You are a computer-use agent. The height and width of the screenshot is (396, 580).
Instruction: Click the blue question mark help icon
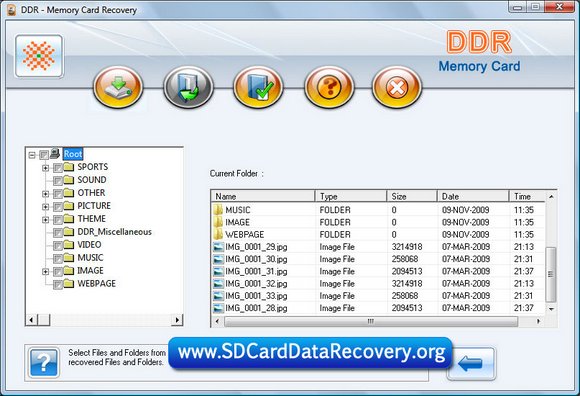(x=44, y=362)
